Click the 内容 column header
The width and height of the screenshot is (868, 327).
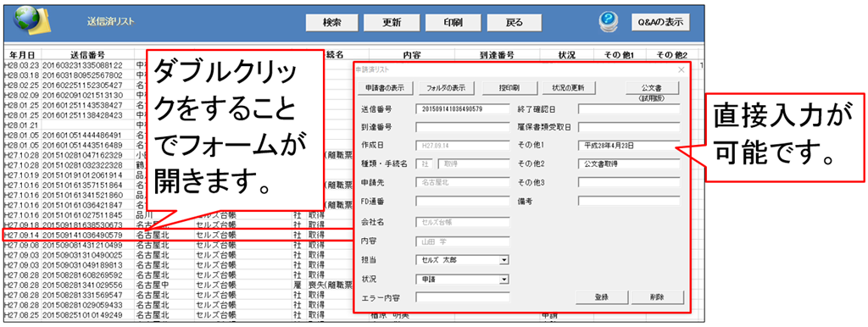click(x=411, y=55)
